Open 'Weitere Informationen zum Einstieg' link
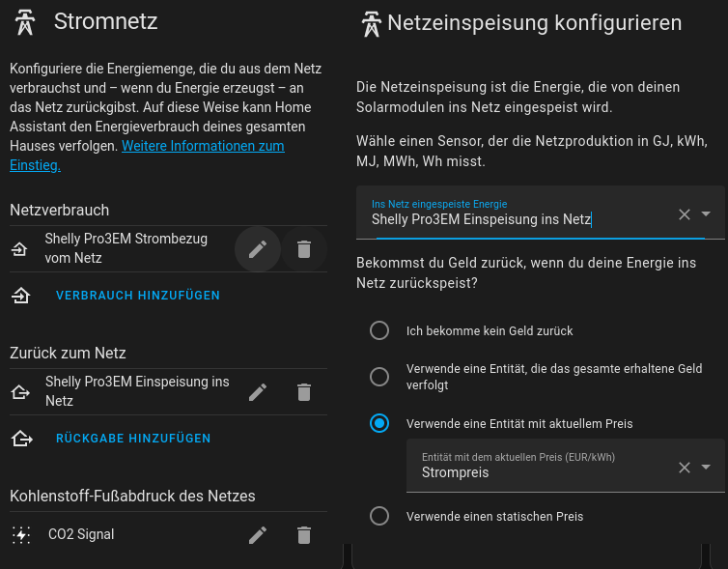Screen dimensions: 728x569 [147, 156]
